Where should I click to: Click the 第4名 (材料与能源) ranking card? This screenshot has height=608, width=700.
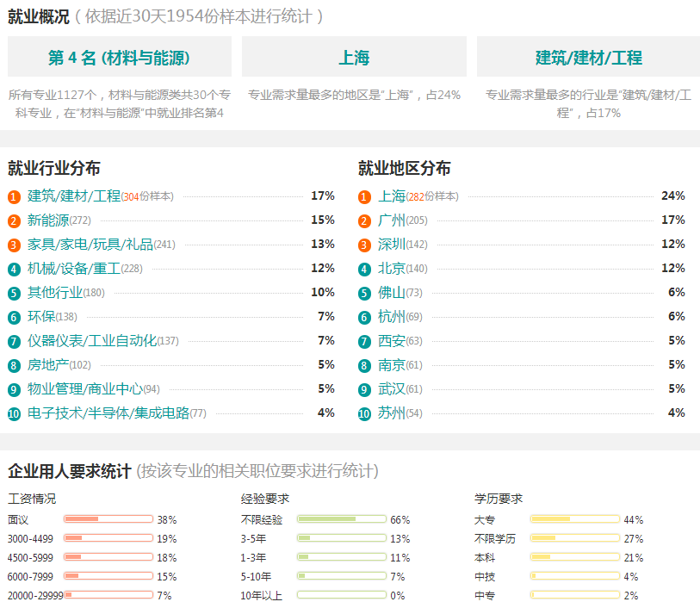tap(120, 57)
